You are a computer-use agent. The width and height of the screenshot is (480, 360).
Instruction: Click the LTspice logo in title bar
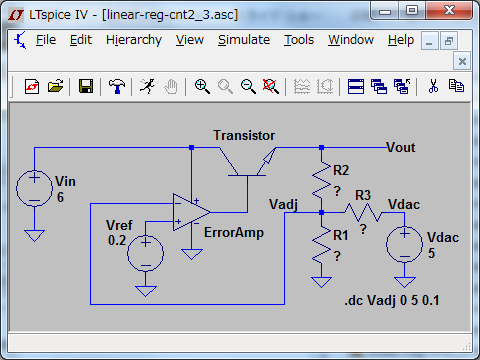pyautogui.click(x=16, y=15)
